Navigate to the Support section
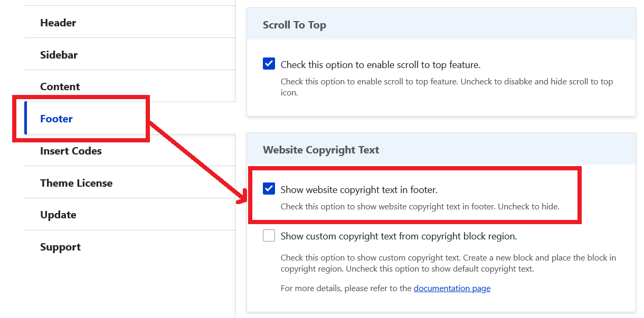644x318 pixels. (x=60, y=247)
